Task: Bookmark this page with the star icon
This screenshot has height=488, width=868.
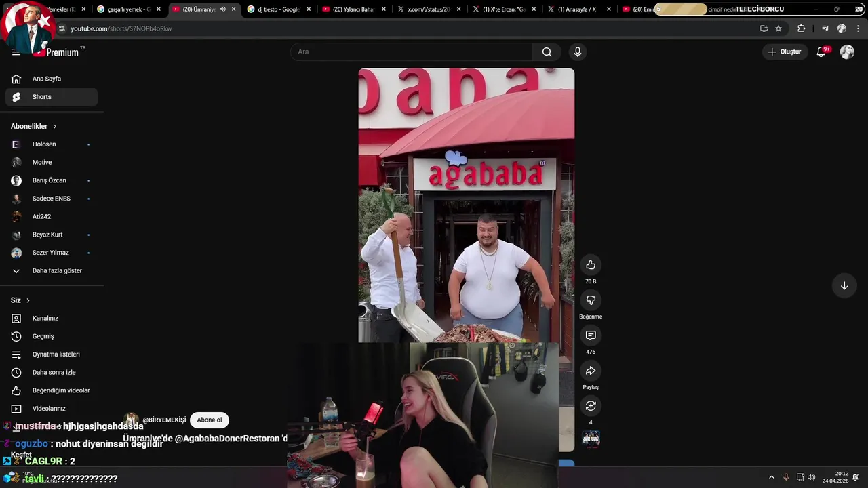Action: [778, 28]
